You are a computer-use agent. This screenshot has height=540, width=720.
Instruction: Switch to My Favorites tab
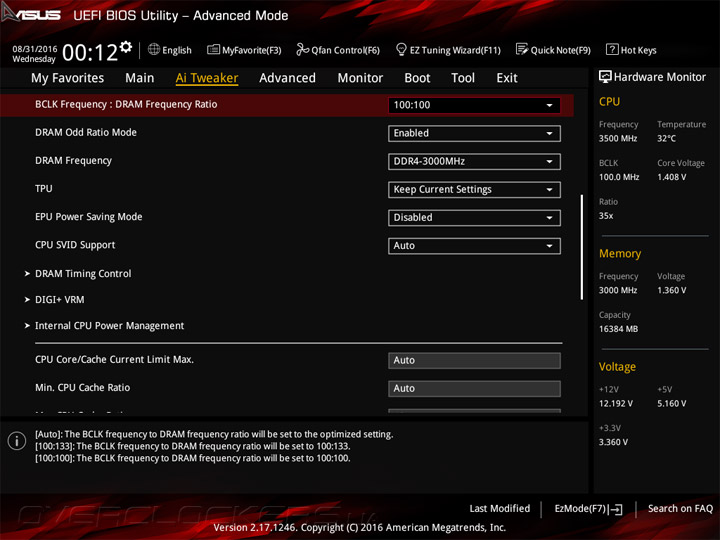68,78
